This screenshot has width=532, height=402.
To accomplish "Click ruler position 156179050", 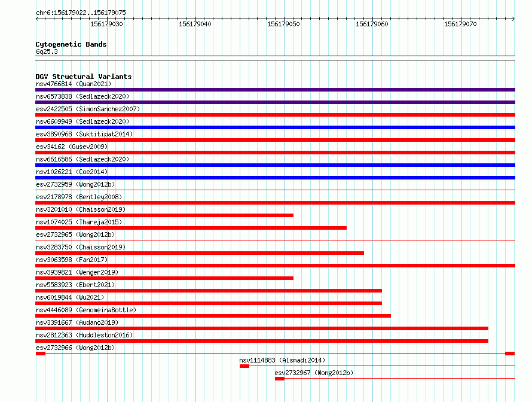I will (x=284, y=24).
